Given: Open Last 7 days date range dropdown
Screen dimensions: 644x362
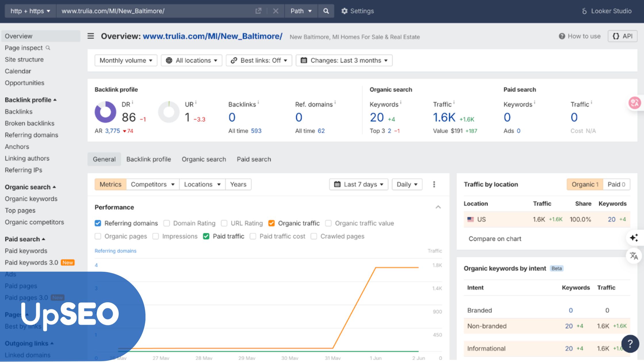Looking at the screenshot, I should pos(359,184).
